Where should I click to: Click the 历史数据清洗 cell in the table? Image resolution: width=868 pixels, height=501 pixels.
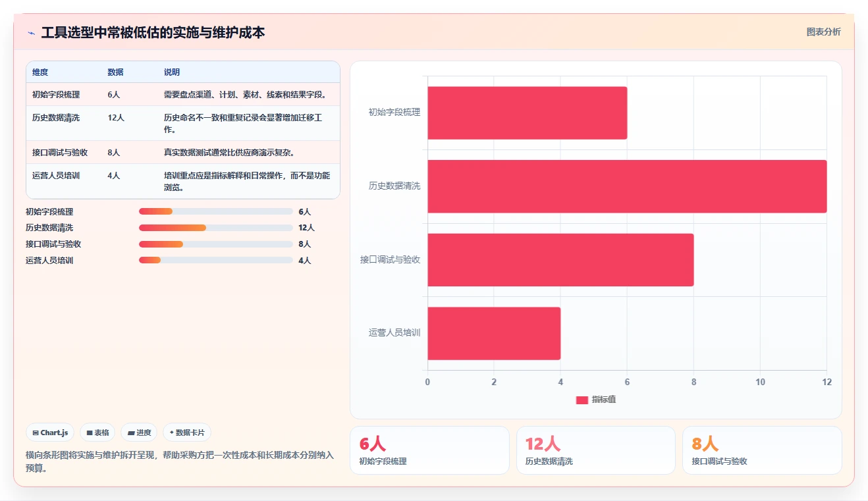coord(56,118)
